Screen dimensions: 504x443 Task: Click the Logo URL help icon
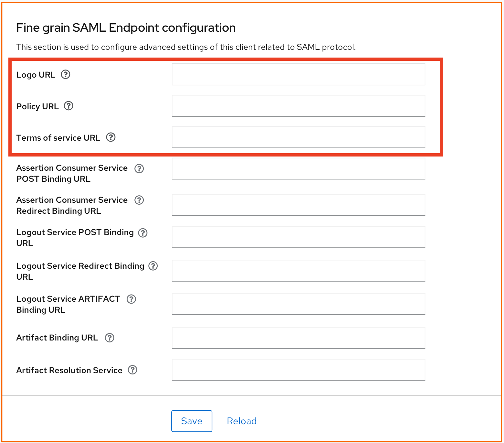(65, 74)
